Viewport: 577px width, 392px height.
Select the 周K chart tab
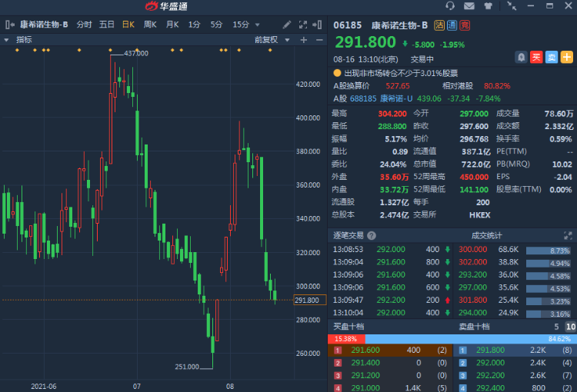150,25
